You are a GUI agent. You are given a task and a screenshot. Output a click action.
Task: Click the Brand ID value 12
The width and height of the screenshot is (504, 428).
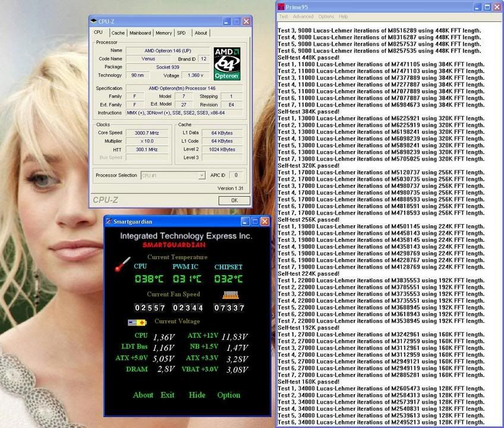coord(204,59)
